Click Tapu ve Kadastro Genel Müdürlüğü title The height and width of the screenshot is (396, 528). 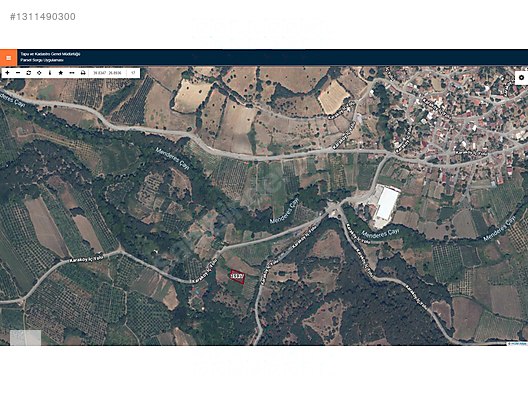(50, 54)
